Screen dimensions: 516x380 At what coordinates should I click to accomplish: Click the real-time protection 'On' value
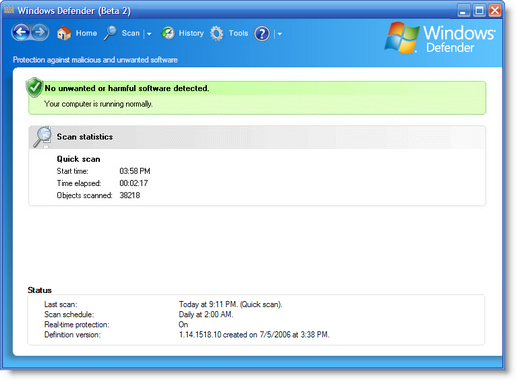tap(183, 324)
